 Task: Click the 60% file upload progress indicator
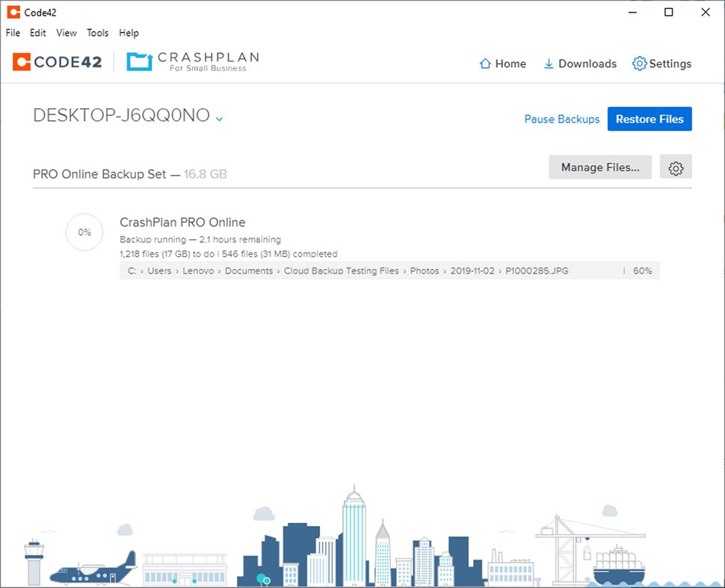pyautogui.click(x=642, y=270)
